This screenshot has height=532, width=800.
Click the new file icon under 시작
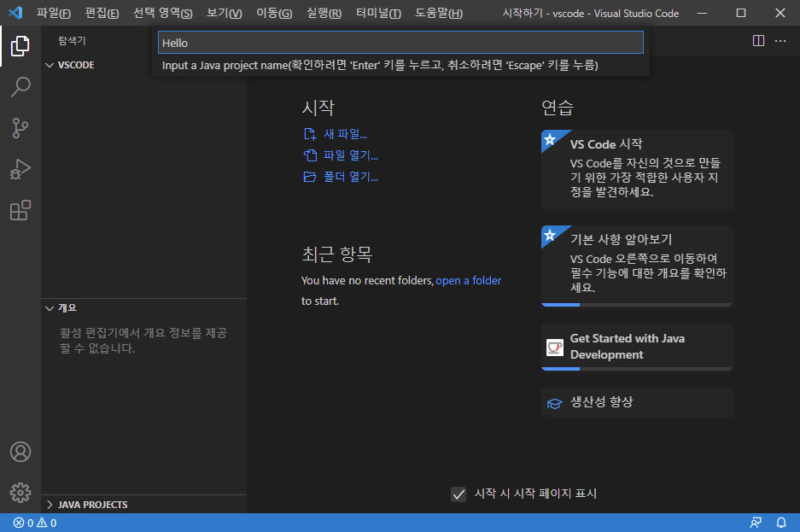(x=310, y=134)
